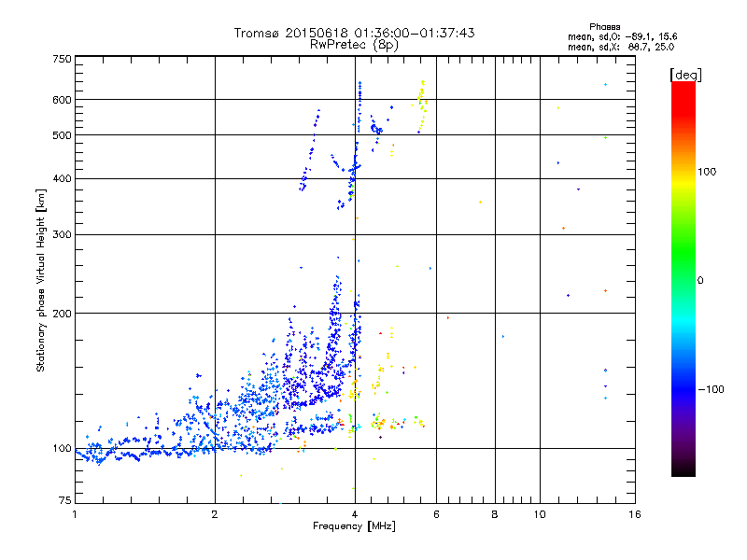Screen dimensions: 747x560
Task: Click the y-axis tick label '500'
Action: pyautogui.click(x=62, y=135)
